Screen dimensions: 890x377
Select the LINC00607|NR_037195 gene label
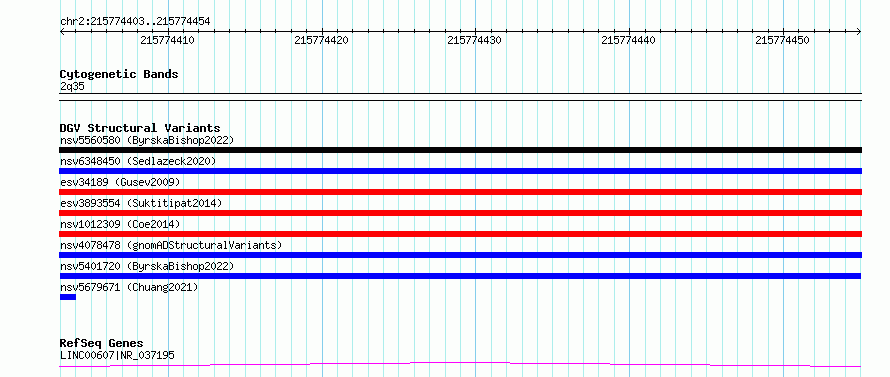[x=117, y=355]
